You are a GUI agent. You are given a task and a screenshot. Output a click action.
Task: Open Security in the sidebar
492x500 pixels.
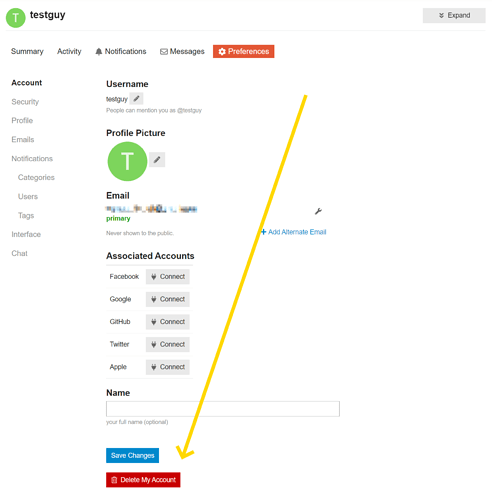[x=25, y=102]
